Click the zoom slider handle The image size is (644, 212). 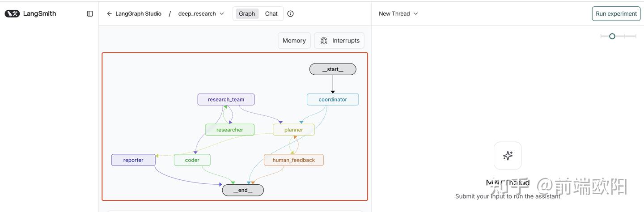[612, 36]
